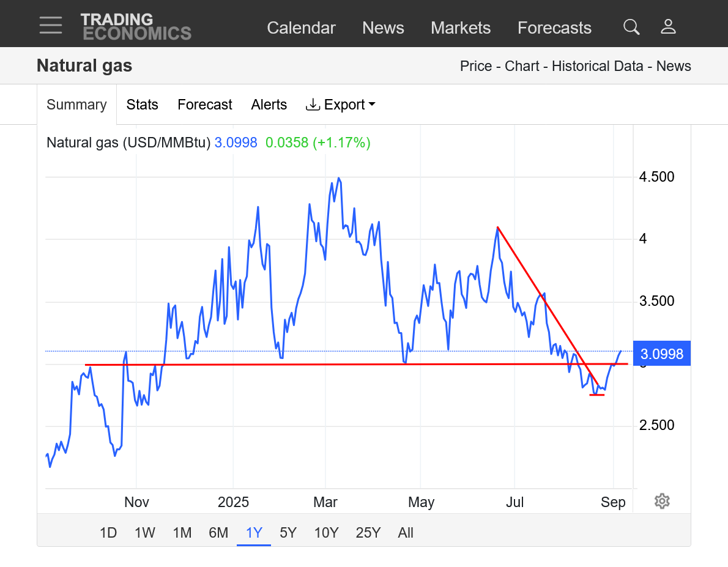
Task: Open the News navigation item
Action: point(383,28)
